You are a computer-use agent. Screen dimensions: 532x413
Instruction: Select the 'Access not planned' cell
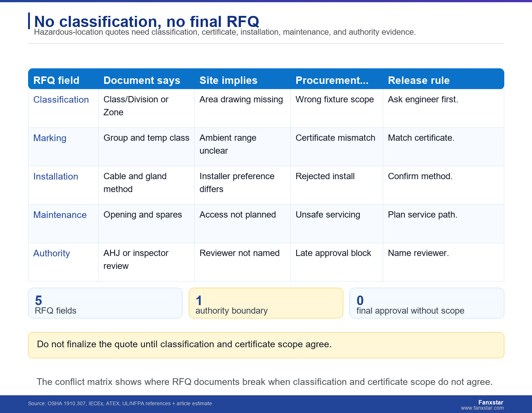click(x=242, y=224)
